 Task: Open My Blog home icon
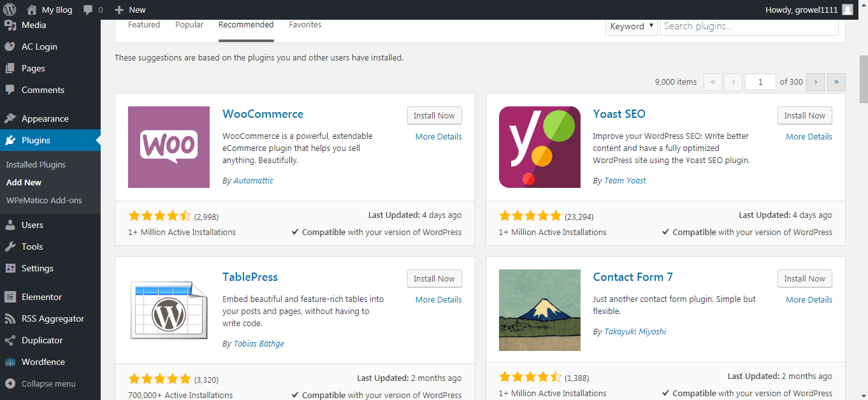(x=32, y=10)
